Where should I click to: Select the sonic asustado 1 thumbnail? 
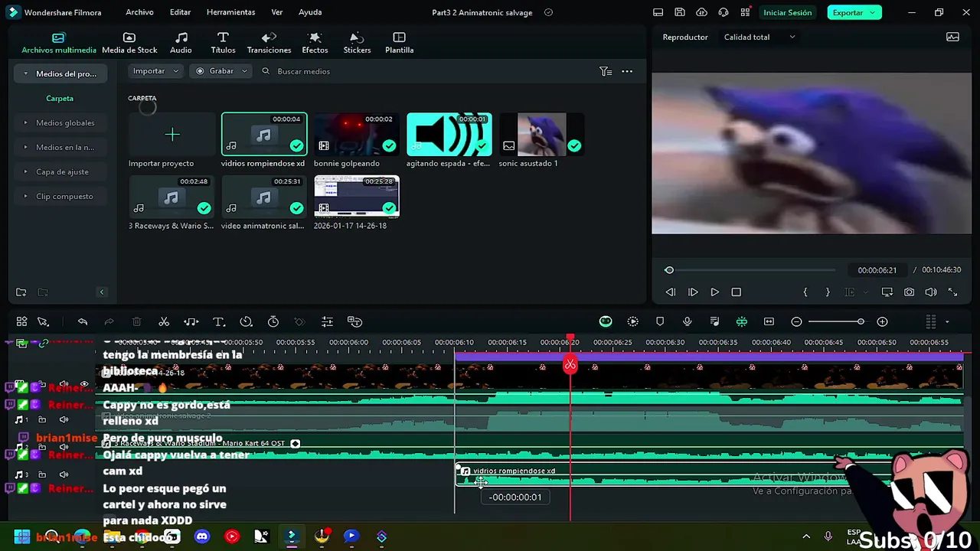pyautogui.click(x=542, y=135)
